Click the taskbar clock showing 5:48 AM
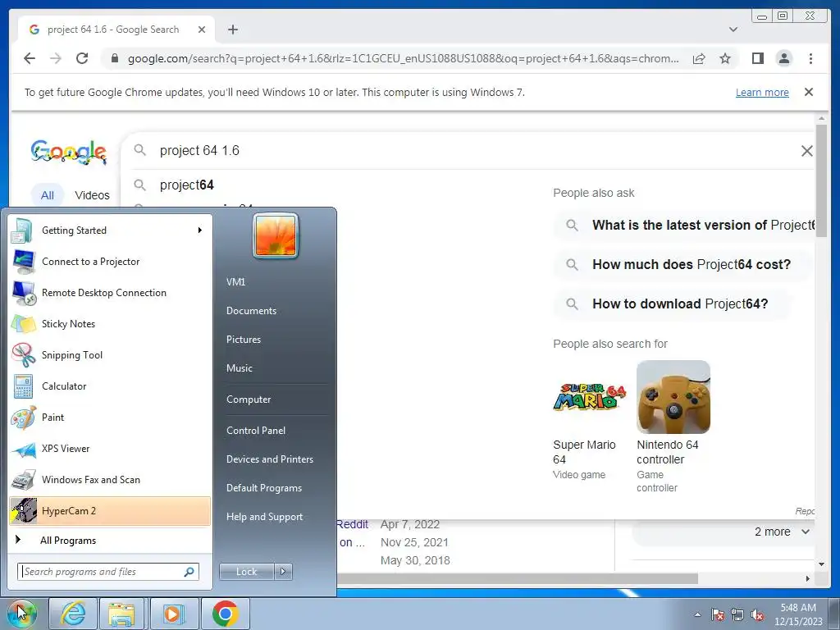The image size is (840, 630). coord(798,614)
